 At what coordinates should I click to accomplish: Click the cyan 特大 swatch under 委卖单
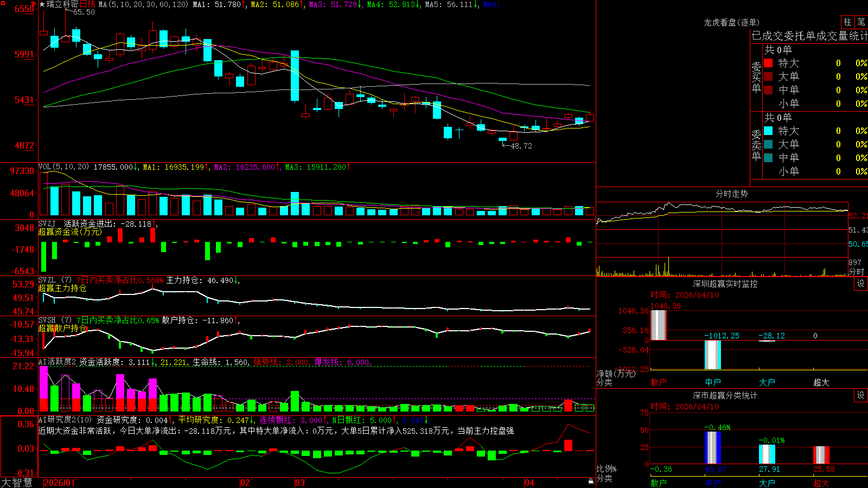tap(768, 131)
